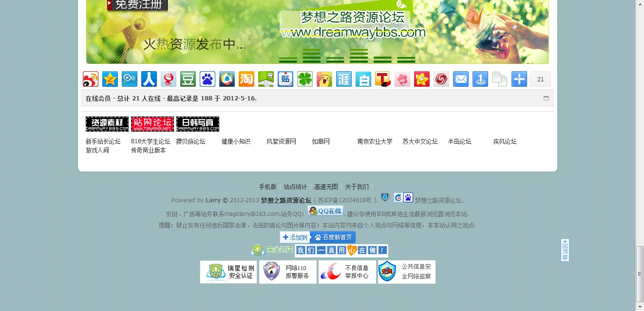
Task: Open 苏ICP备12024618号 record link
Action: point(345,200)
